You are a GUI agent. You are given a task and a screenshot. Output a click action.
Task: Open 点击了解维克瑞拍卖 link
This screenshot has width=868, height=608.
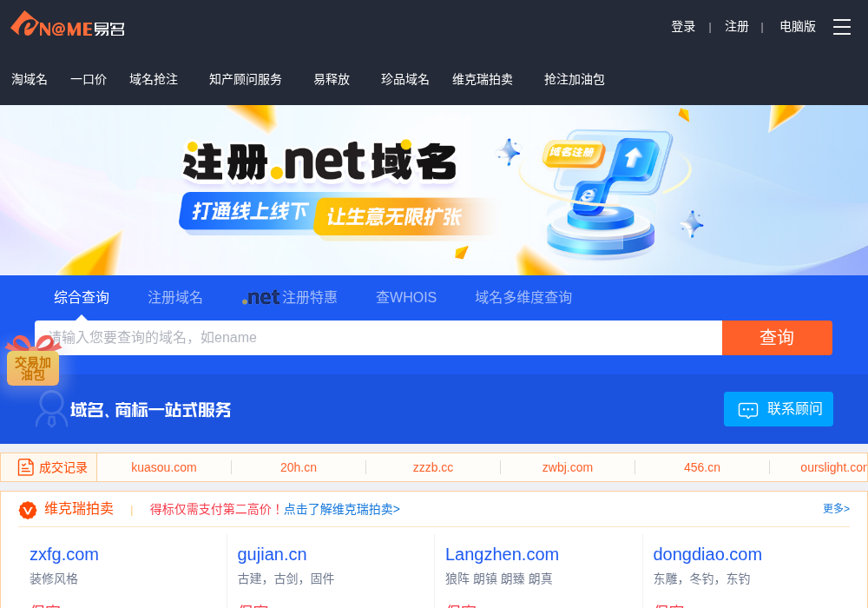(x=341, y=510)
